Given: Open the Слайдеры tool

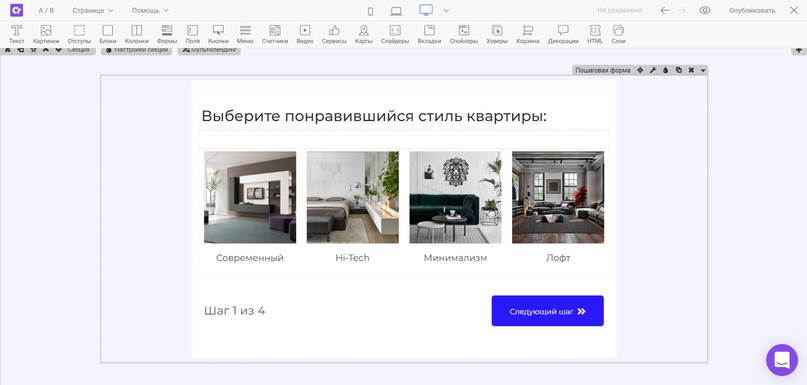Looking at the screenshot, I should [395, 34].
